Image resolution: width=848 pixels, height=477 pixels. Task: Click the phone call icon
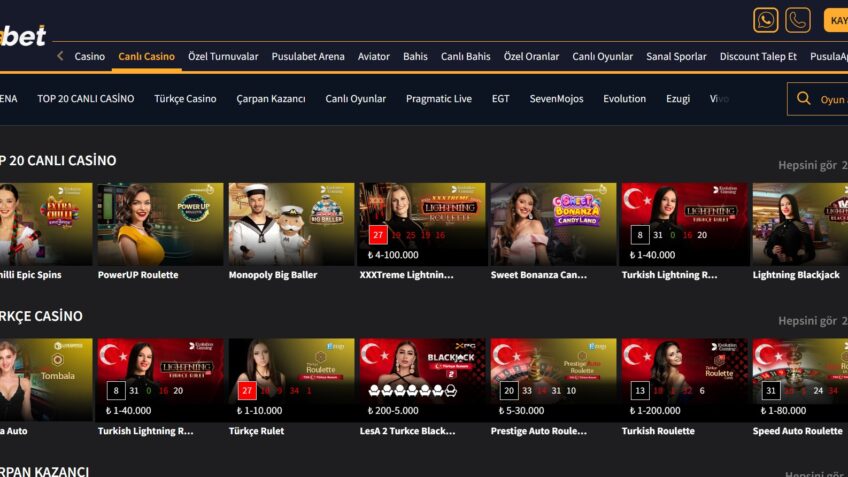pos(798,20)
